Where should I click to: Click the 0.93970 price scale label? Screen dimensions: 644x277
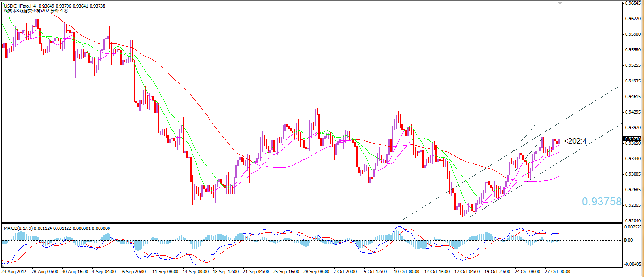pos(632,128)
